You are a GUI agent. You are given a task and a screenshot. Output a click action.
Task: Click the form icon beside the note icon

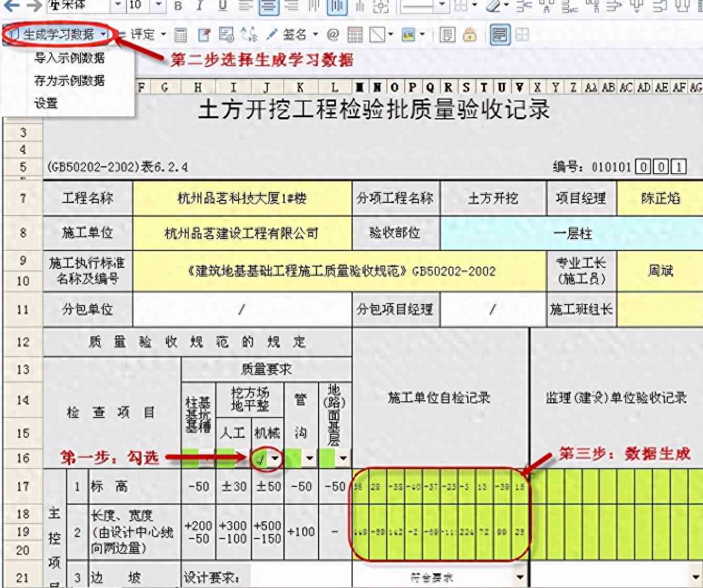pyautogui.click(x=226, y=35)
